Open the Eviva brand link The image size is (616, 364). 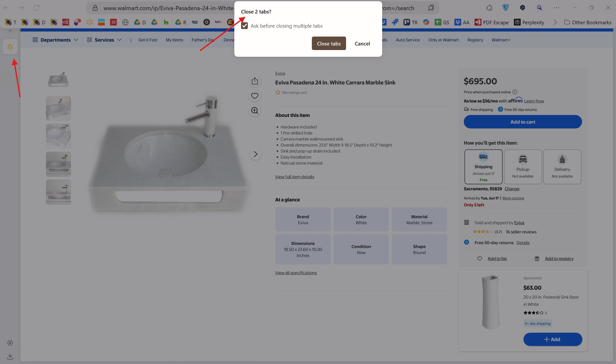tap(280, 73)
